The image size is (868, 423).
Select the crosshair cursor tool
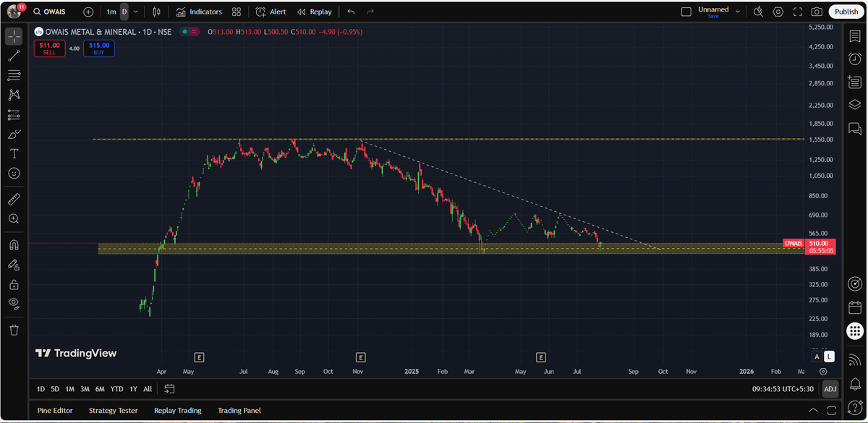pos(14,36)
